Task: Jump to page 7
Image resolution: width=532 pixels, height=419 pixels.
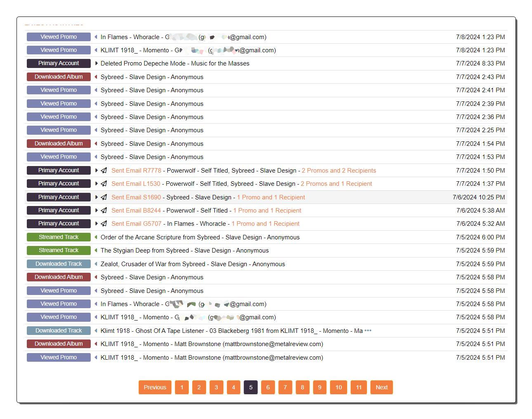Action: [285, 387]
